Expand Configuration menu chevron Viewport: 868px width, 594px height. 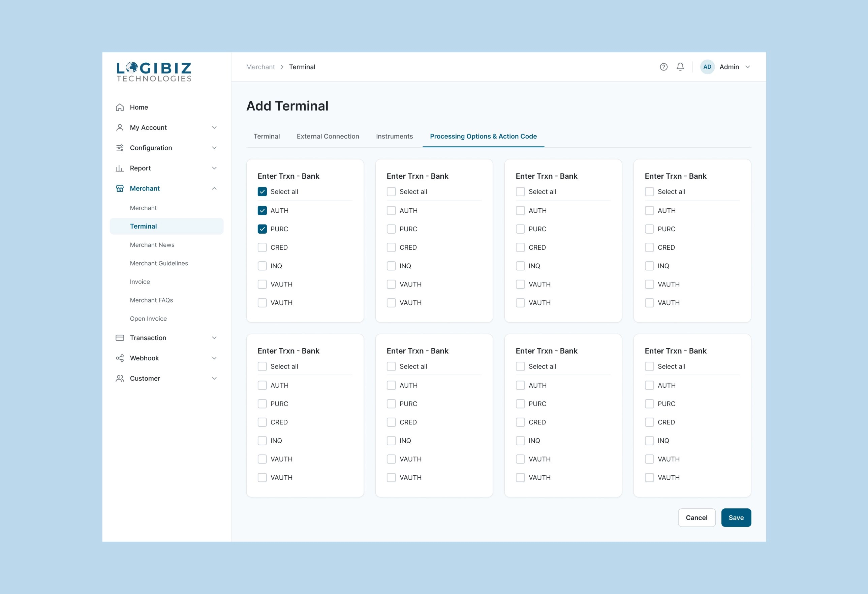tap(214, 148)
